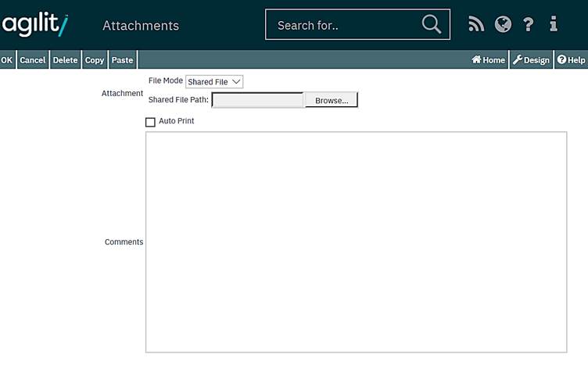Click the question mark icon in header
Screen dimensions: 588x379
[529, 25]
